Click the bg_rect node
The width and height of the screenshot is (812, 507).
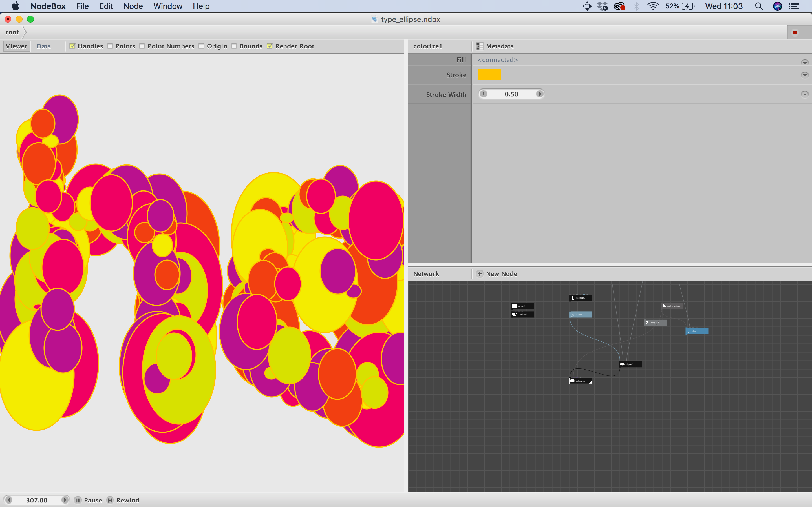pos(522,306)
